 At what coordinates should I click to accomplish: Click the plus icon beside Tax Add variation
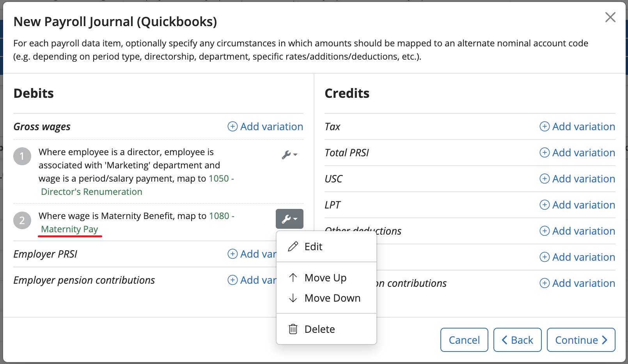(x=545, y=127)
